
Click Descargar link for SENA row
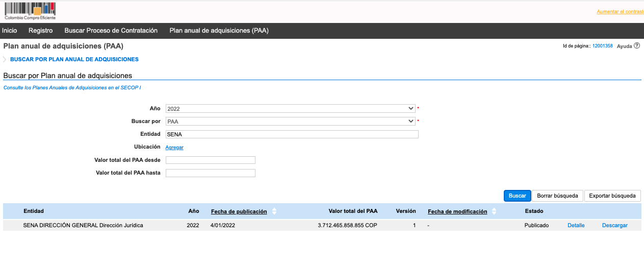point(615,225)
